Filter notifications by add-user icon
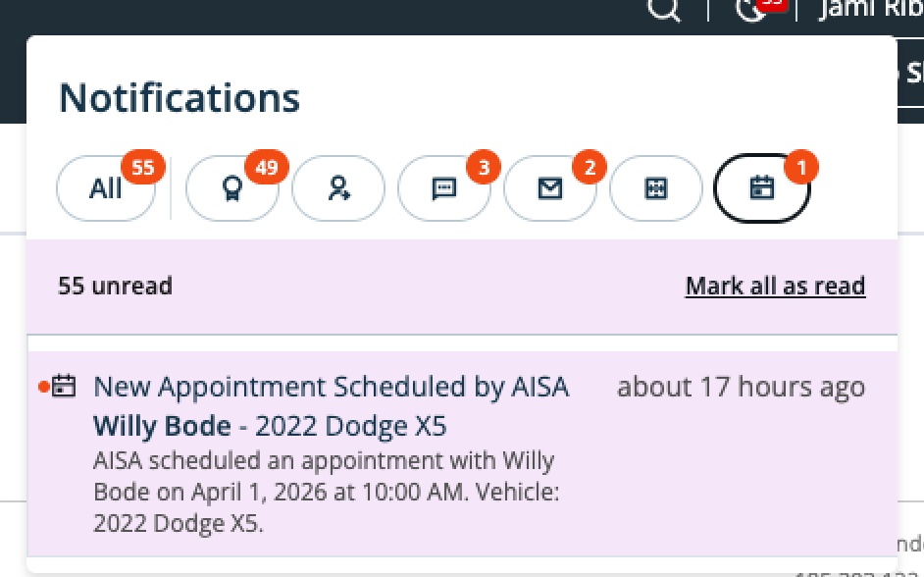 [338, 188]
